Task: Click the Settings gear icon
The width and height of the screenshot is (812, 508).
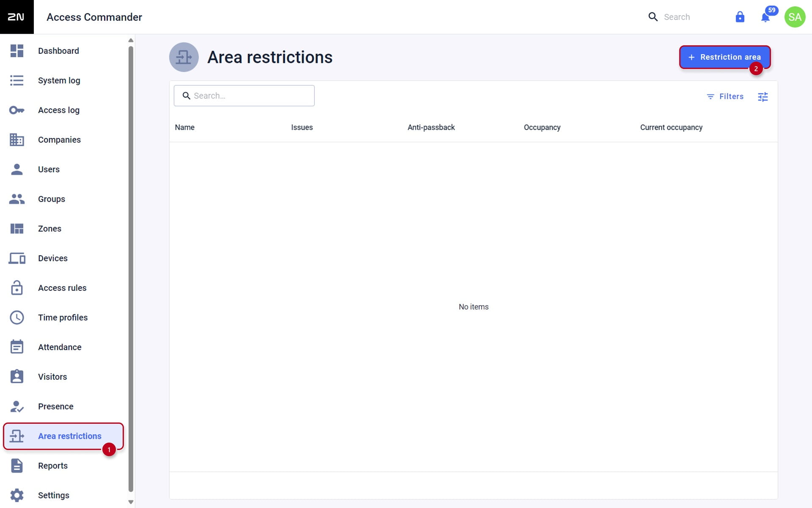Action: (x=17, y=495)
